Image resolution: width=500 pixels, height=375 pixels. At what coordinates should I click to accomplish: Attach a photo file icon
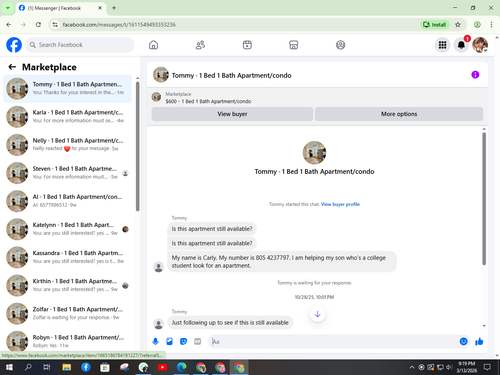coord(169,341)
